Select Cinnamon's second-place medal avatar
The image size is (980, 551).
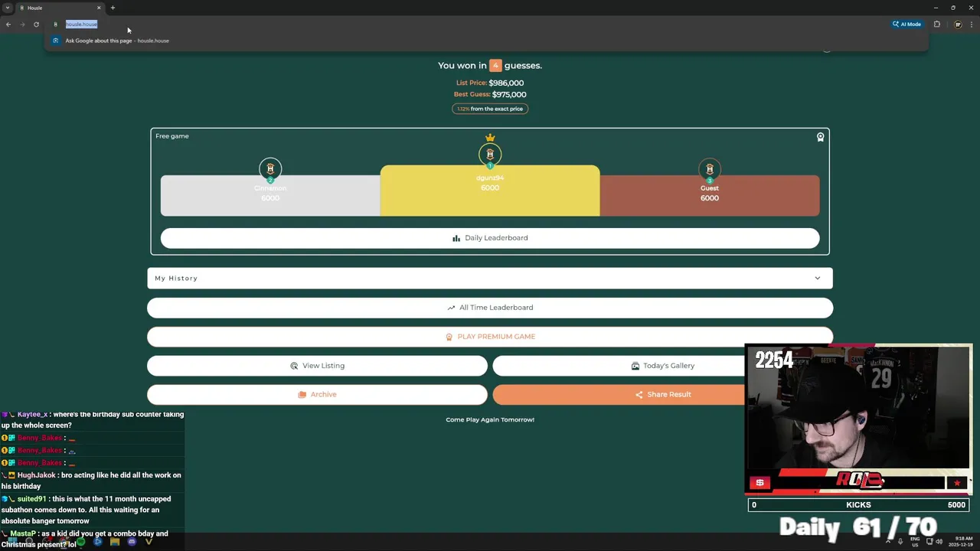pyautogui.click(x=270, y=168)
